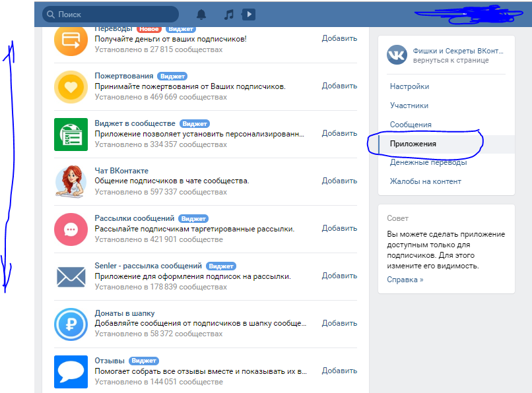Click the VK logo community avatar
The height and width of the screenshot is (393, 532).
click(x=397, y=55)
